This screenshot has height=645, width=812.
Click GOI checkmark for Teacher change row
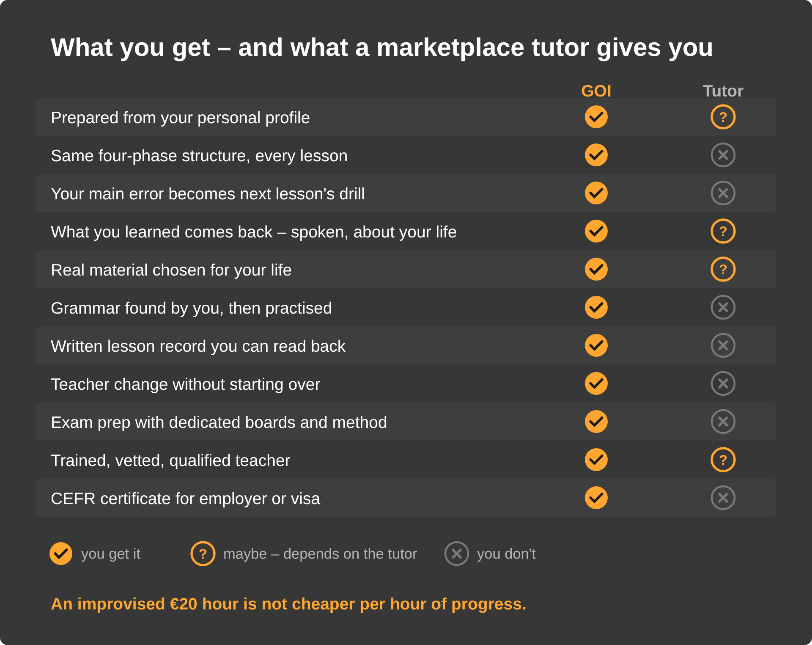pyautogui.click(x=596, y=383)
